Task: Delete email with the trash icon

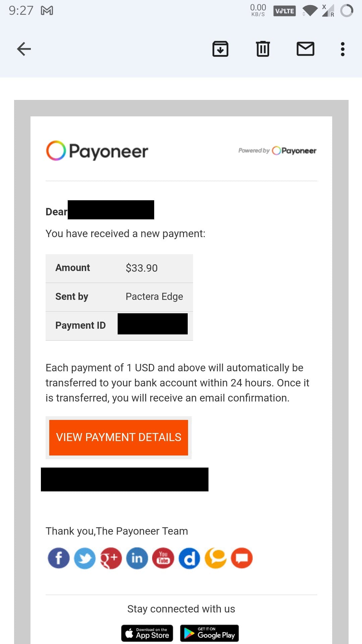Action: point(263,49)
